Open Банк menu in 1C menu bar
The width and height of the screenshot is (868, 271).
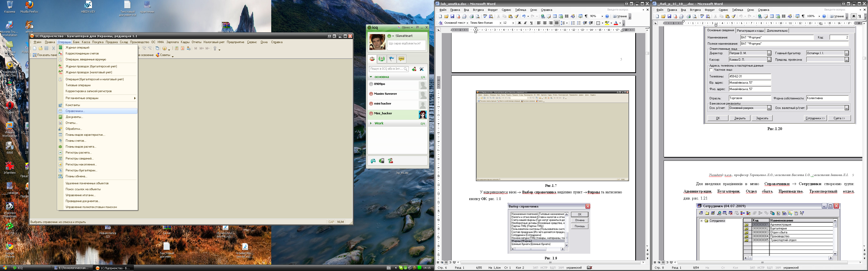tap(76, 42)
